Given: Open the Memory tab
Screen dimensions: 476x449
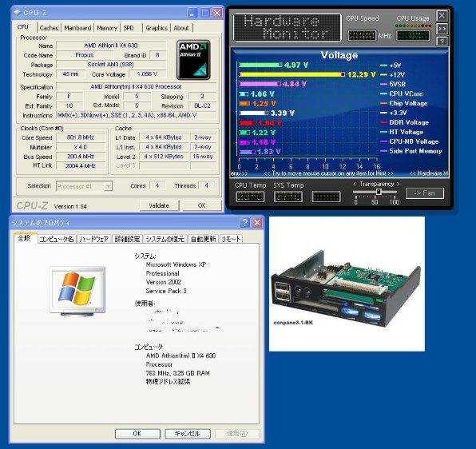Looking at the screenshot, I should (x=107, y=28).
